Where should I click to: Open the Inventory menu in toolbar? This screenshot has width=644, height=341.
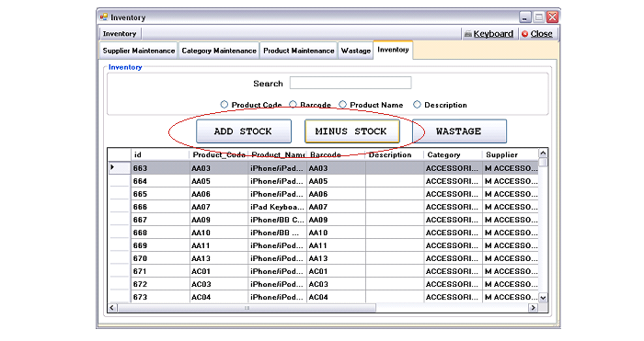point(120,34)
